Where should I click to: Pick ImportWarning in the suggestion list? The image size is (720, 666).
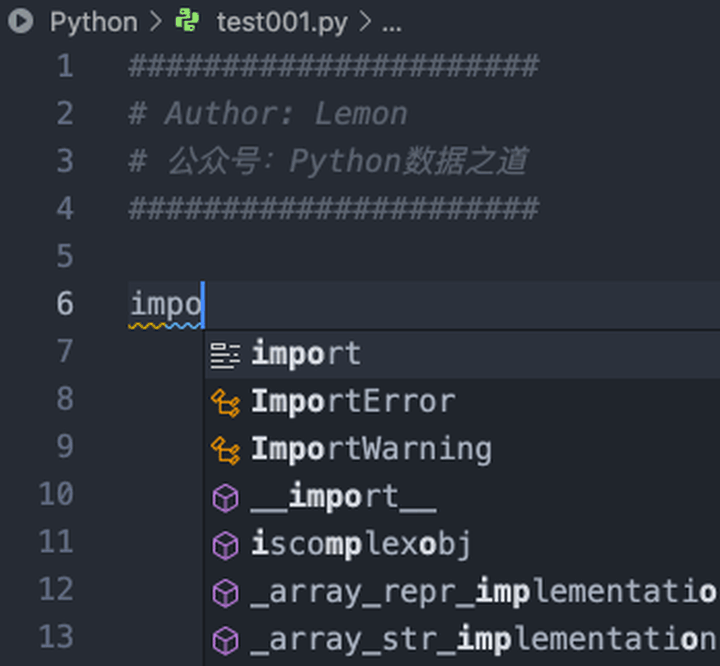pyautogui.click(x=371, y=450)
